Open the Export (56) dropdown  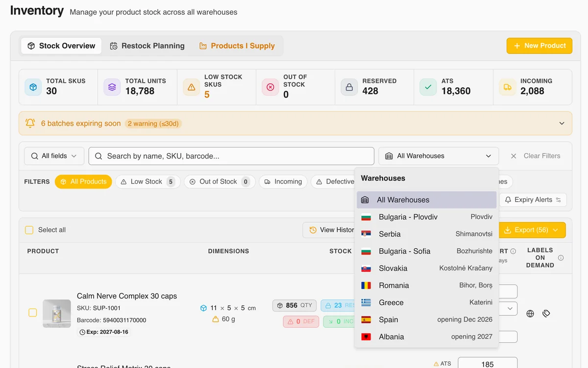532,230
